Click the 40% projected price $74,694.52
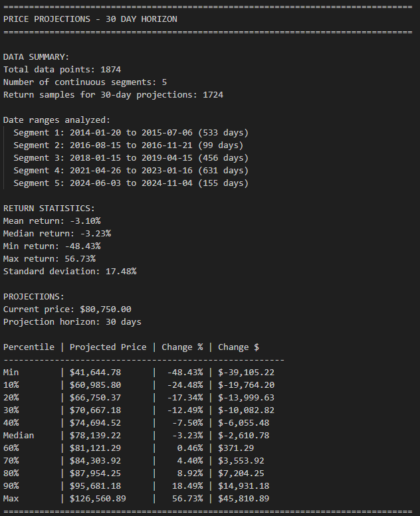 click(x=95, y=423)
